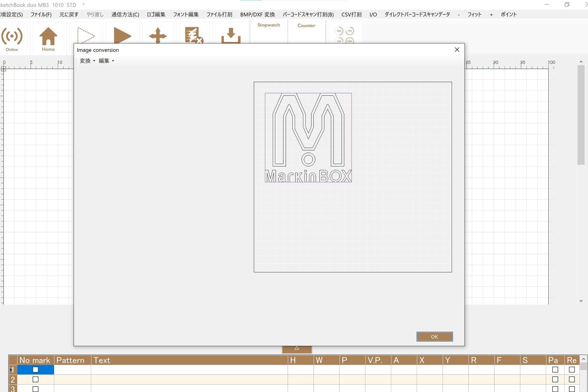Open the ファイル(F) menu
This screenshot has width=588, height=392.
click(41, 14)
